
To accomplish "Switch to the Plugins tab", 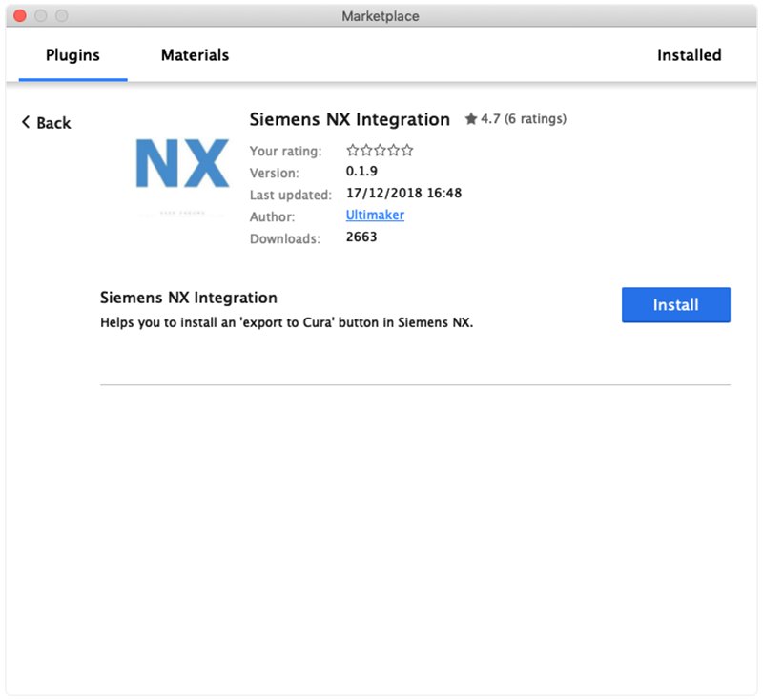I will pos(72,55).
